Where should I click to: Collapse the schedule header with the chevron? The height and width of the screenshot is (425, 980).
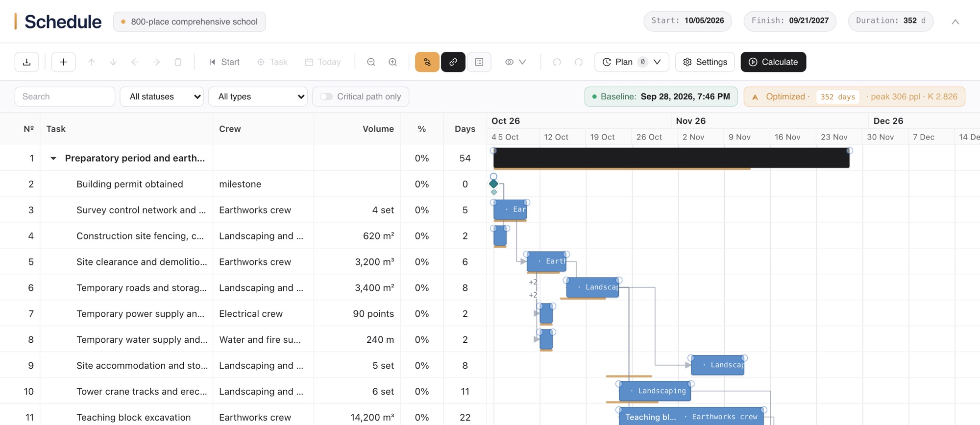coord(955,22)
